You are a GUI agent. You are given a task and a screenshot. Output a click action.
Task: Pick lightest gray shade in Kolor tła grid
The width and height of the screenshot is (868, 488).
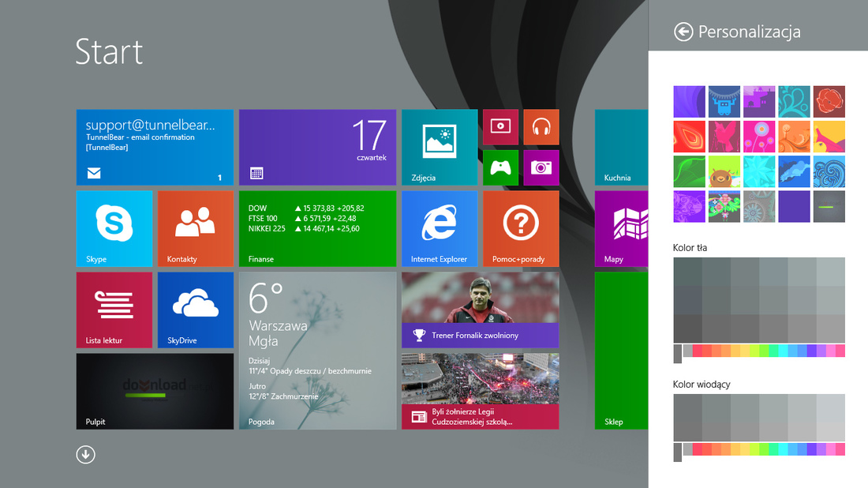click(x=830, y=272)
